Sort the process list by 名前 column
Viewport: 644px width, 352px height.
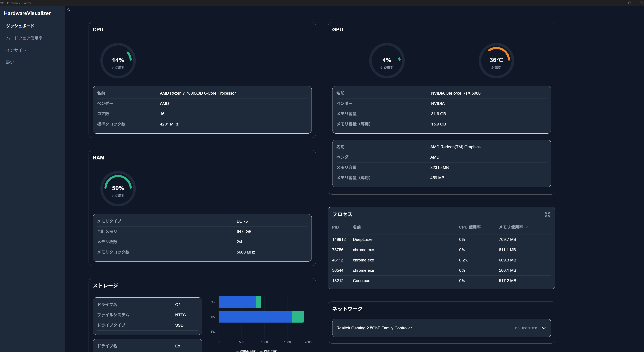tap(357, 227)
